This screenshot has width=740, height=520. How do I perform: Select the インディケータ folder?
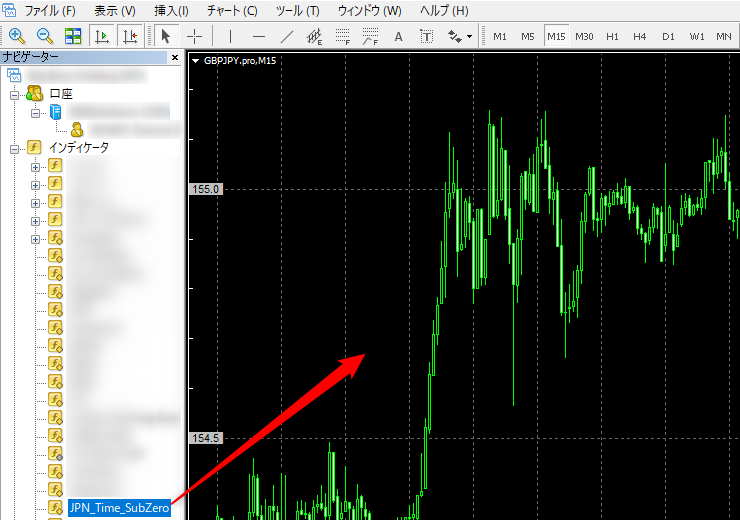(79, 147)
